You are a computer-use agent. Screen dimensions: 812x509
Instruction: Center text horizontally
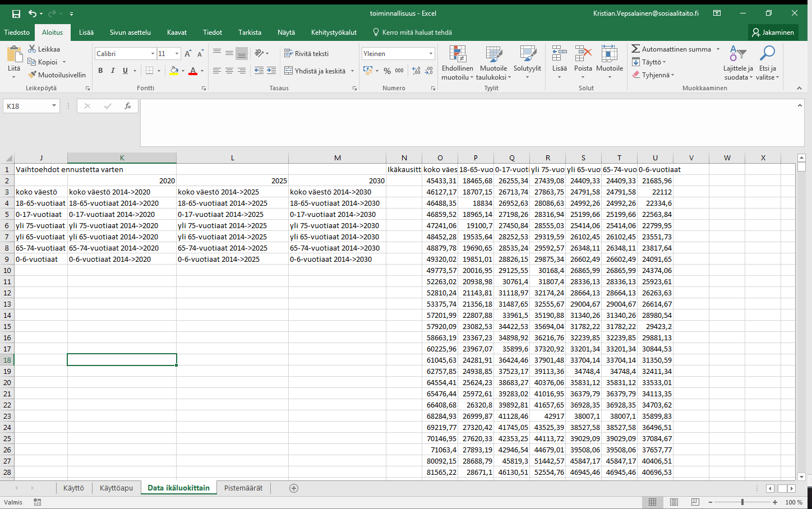coord(229,71)
